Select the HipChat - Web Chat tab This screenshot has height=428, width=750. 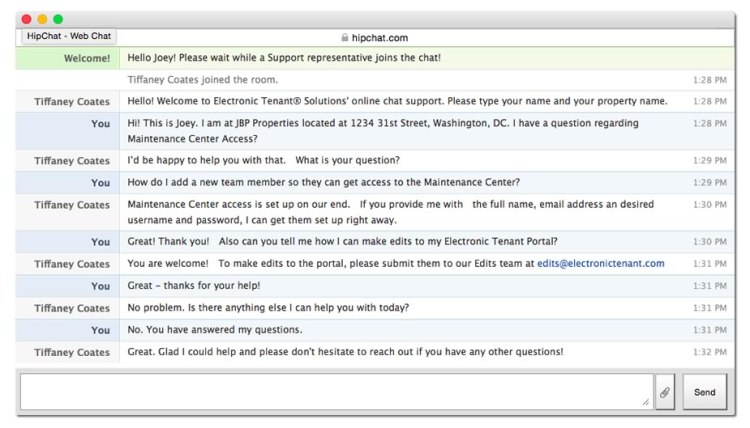point(69,36)
